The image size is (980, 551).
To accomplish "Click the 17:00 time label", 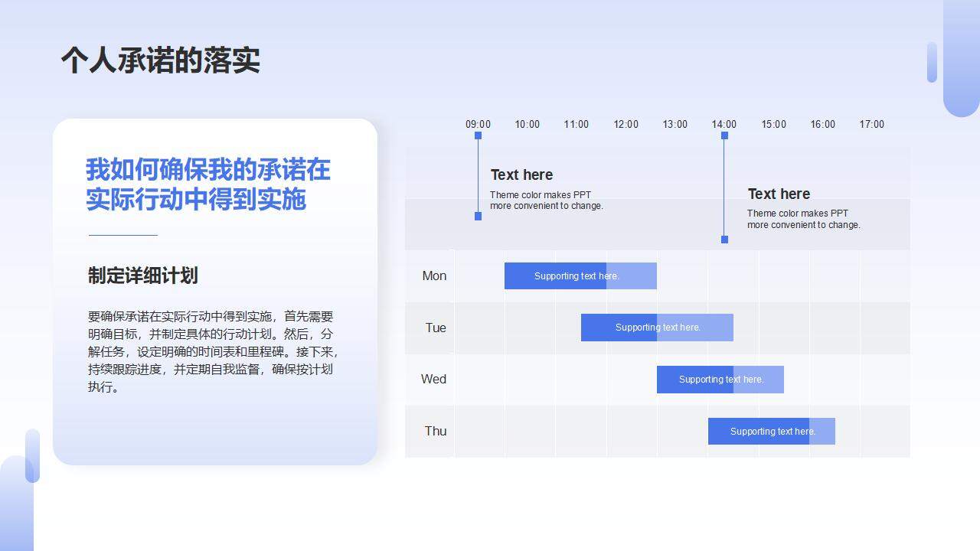I will [x=872, y=124].
